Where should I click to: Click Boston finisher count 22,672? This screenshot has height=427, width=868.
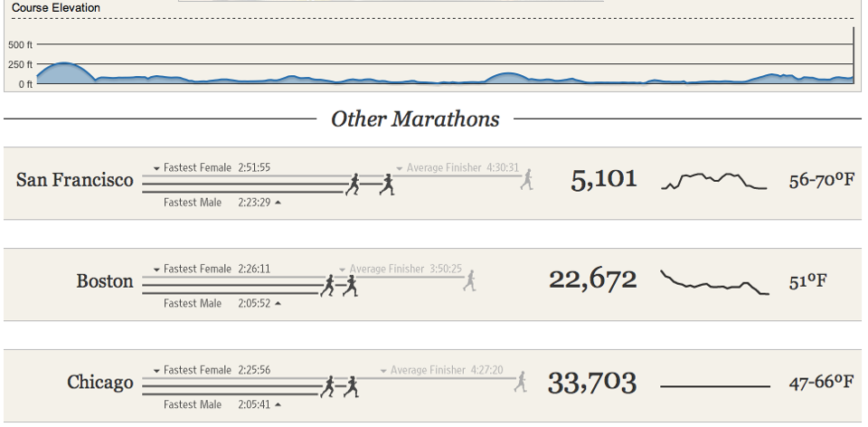pyautogui.click(x=592, y=280)
